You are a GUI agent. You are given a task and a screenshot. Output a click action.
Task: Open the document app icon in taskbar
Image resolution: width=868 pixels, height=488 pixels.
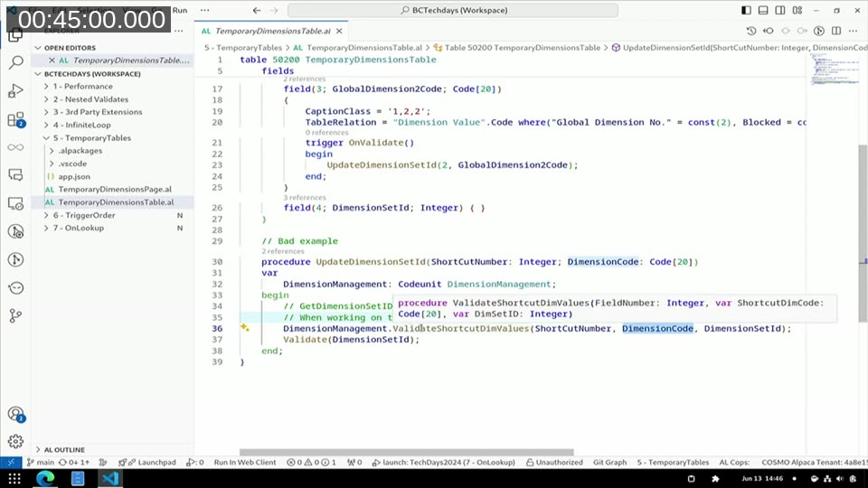point(78,478)
